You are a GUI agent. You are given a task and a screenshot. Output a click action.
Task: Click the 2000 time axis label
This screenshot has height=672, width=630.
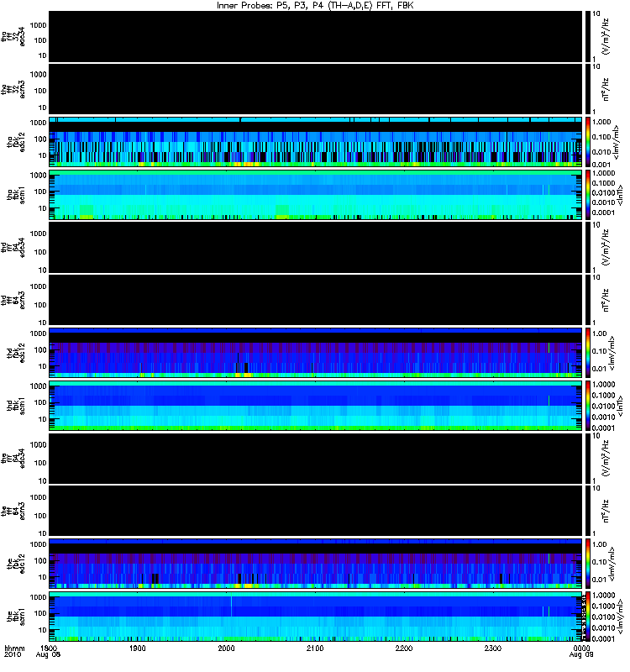[226, 648]
